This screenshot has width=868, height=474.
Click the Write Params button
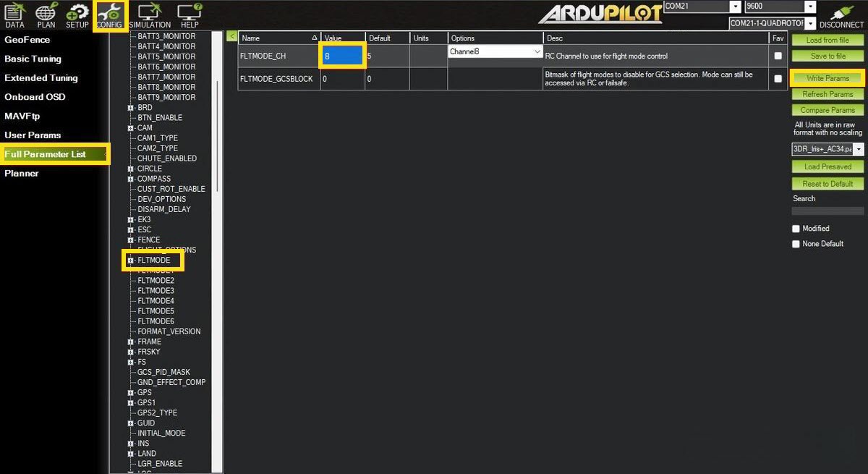coord(827,78)
